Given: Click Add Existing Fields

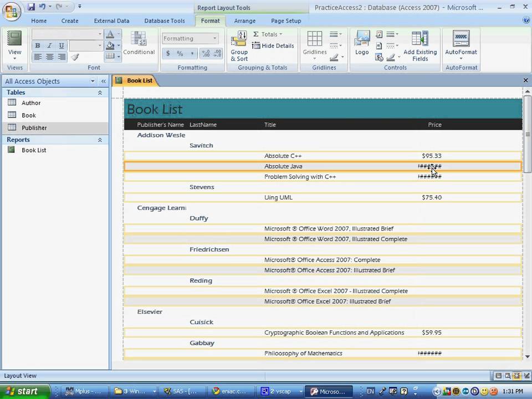Looking at the screenshot, I should (420, 46).
